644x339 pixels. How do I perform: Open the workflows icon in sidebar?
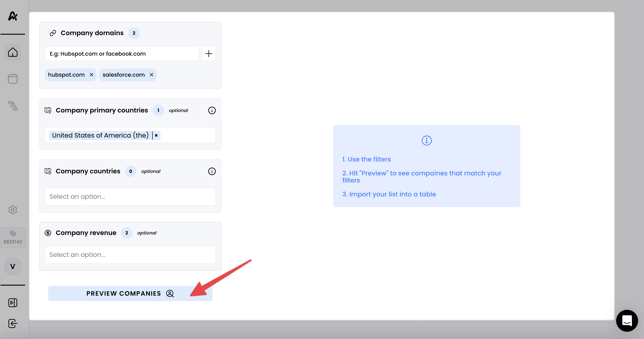point(13,106)
